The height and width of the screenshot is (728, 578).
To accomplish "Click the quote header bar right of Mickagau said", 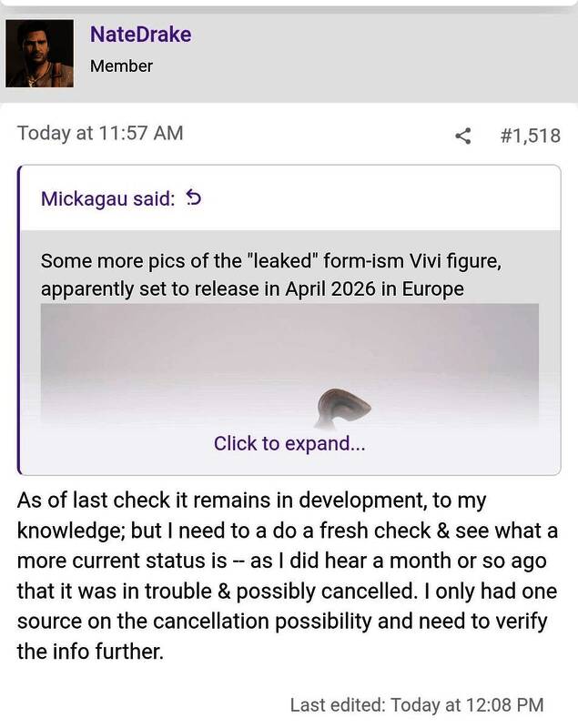I will (x=382, y=197).
